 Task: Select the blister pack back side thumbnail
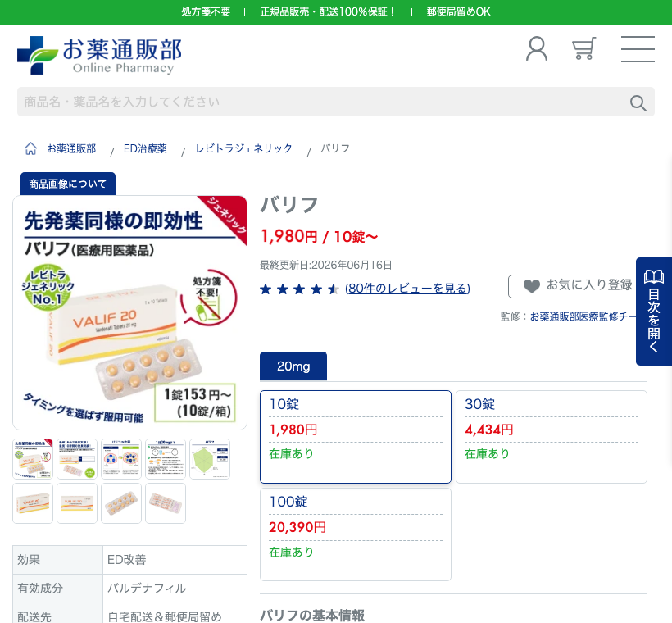coord(166,503)
